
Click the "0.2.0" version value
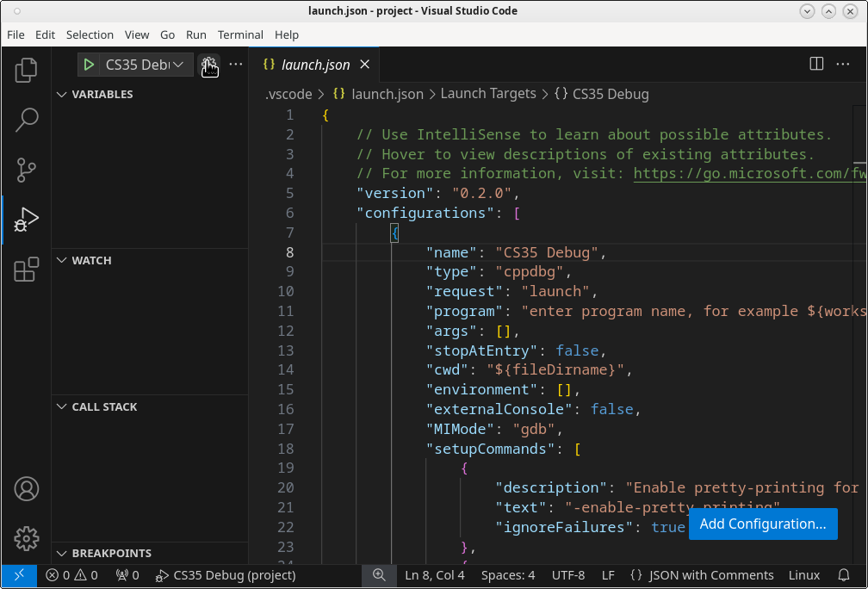[x=483, y=194]
